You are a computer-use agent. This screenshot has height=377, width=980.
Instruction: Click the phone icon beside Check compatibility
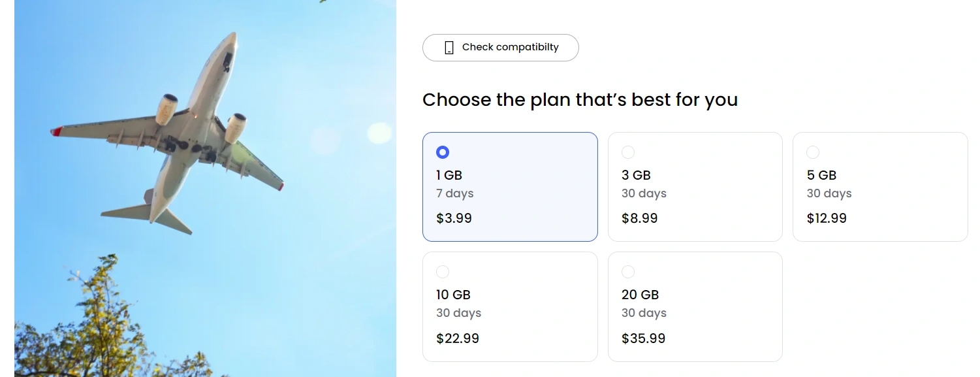[x=449, y=48]
